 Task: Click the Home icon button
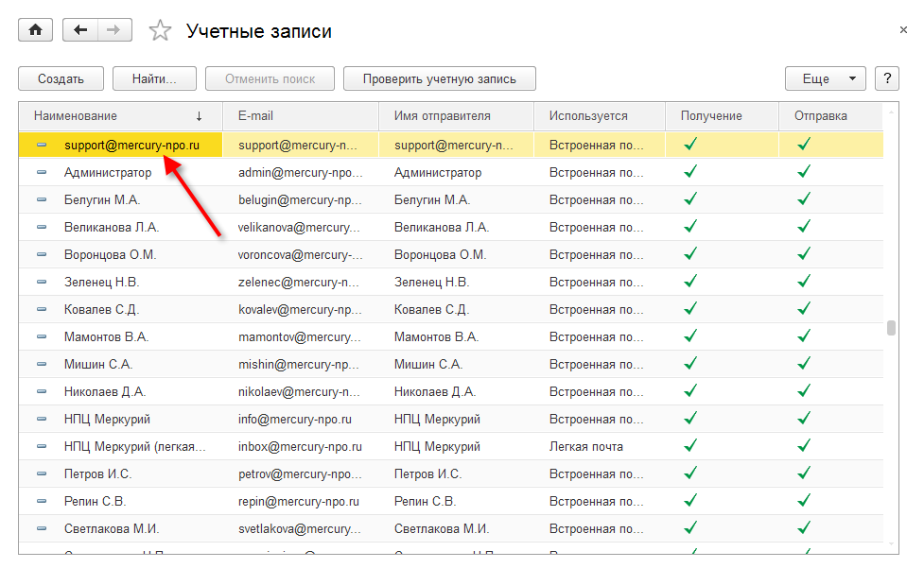pos(36,30)
